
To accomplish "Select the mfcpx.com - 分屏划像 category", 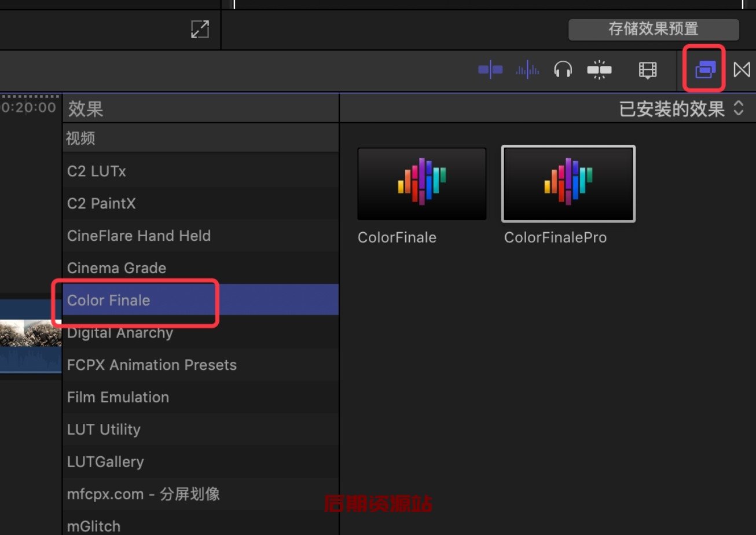I will point(200,494).
